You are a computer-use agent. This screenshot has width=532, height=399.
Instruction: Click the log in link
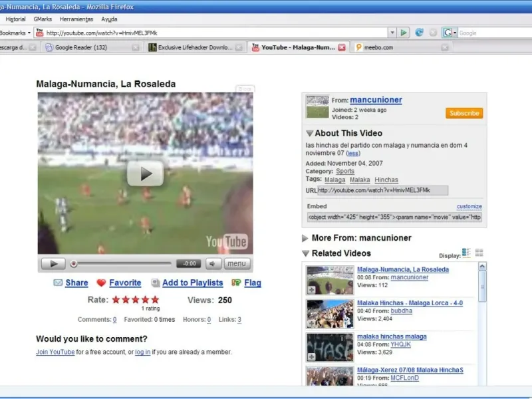click(142, 352)
